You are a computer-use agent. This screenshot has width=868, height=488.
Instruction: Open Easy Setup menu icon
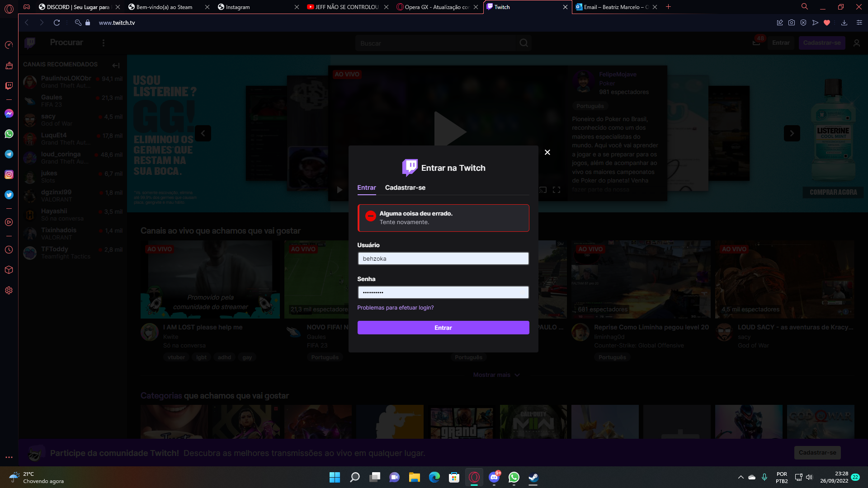pyautogui.click(x=859, y=23)
